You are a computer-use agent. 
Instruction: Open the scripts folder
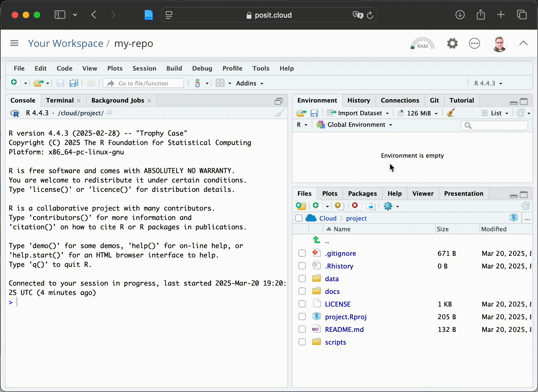335,342
